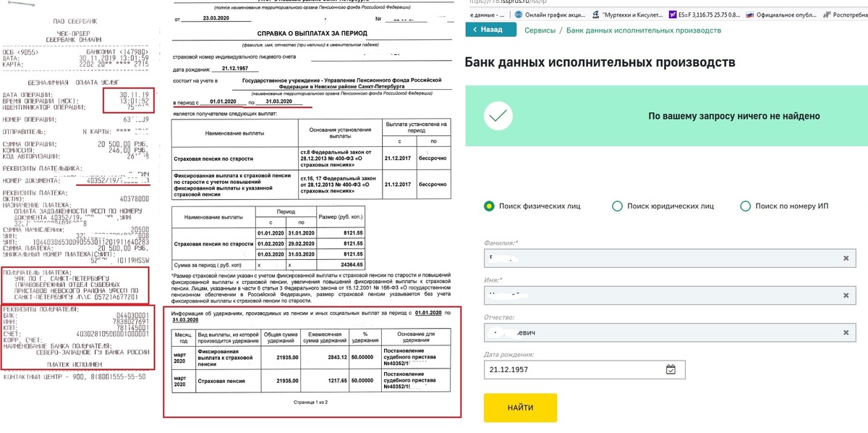Open Банк данных исполнительных производств breadcrumb
Viewport: 868px width, 433px height.
tap(644, 30)
